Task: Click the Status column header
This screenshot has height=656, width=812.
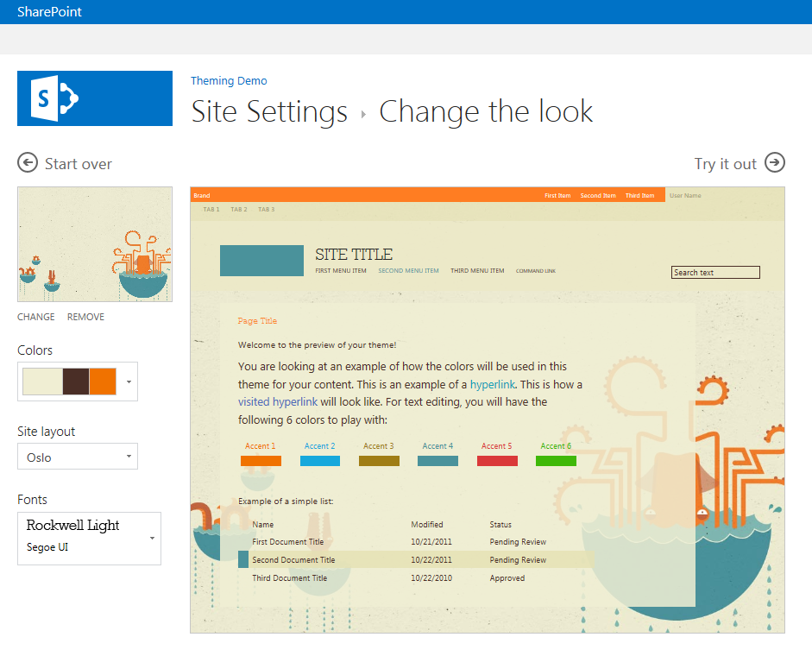Action: point(500,525)
